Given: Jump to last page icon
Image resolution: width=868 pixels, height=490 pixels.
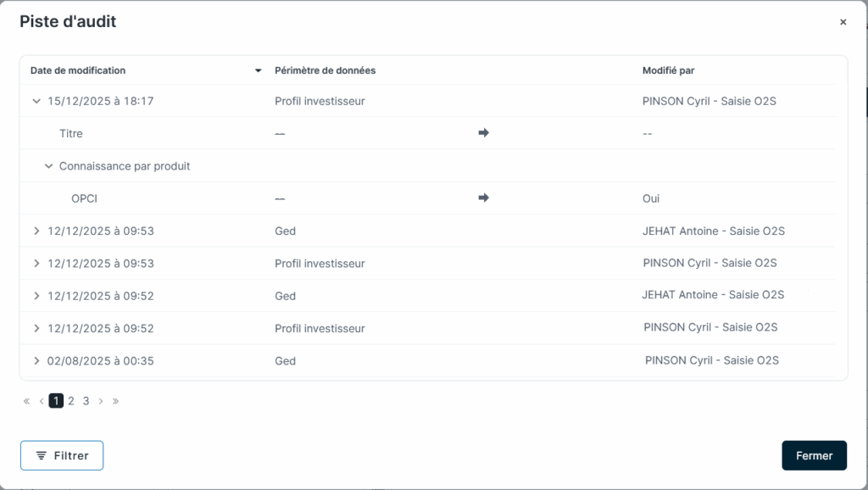Looking at the screenshot, I should click(115, 401).
